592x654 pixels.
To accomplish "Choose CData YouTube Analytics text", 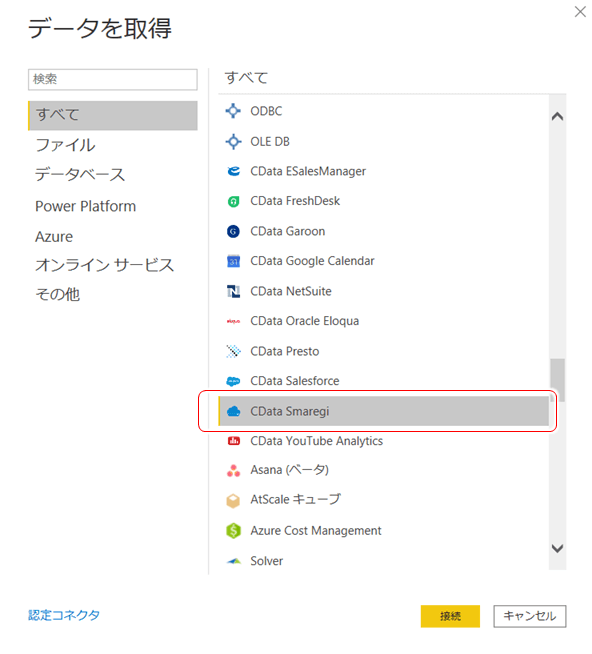I will click(316, 441).
